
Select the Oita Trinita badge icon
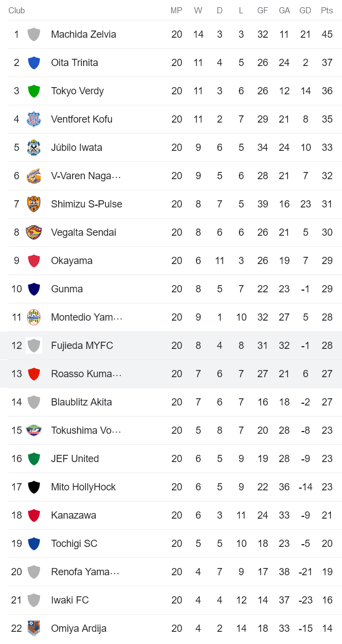[34, 62]
